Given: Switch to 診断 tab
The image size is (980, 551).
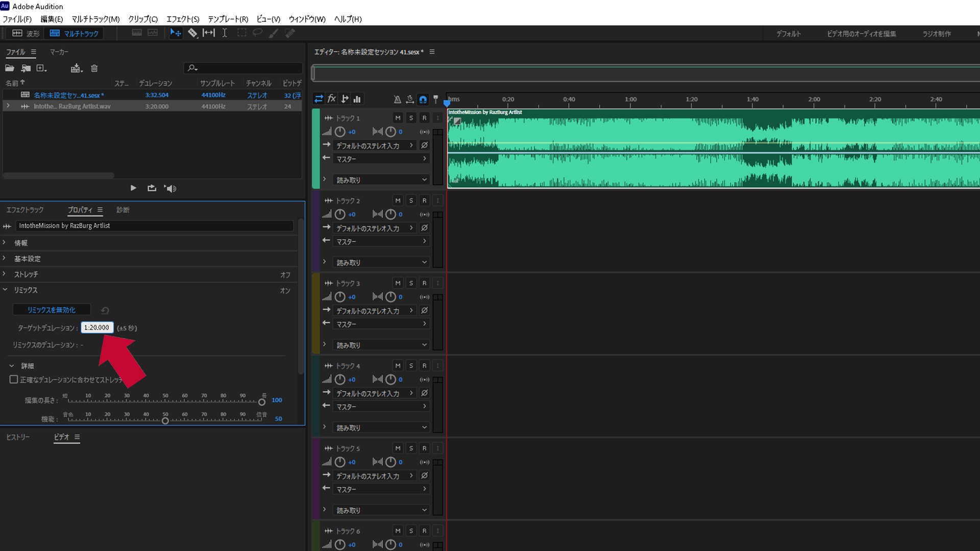Looking at the screenshot, I should point(123,210).
